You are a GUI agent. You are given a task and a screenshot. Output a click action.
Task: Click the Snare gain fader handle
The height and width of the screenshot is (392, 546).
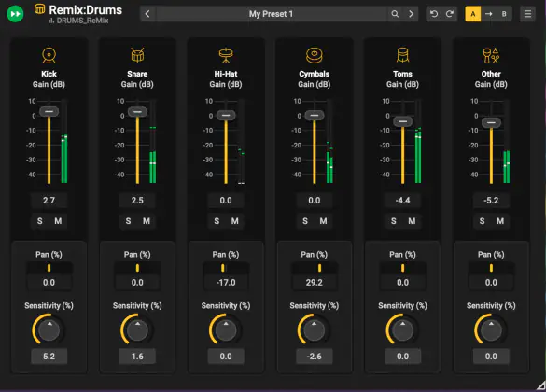coord(137,112)
